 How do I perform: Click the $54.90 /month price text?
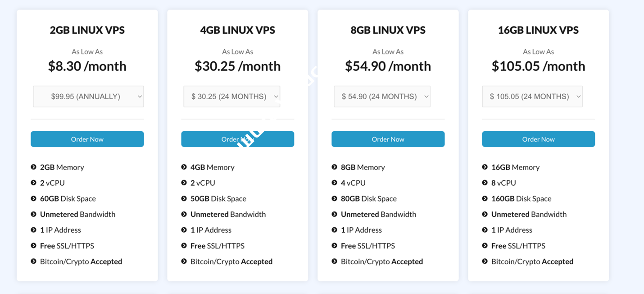pos(388,66)
